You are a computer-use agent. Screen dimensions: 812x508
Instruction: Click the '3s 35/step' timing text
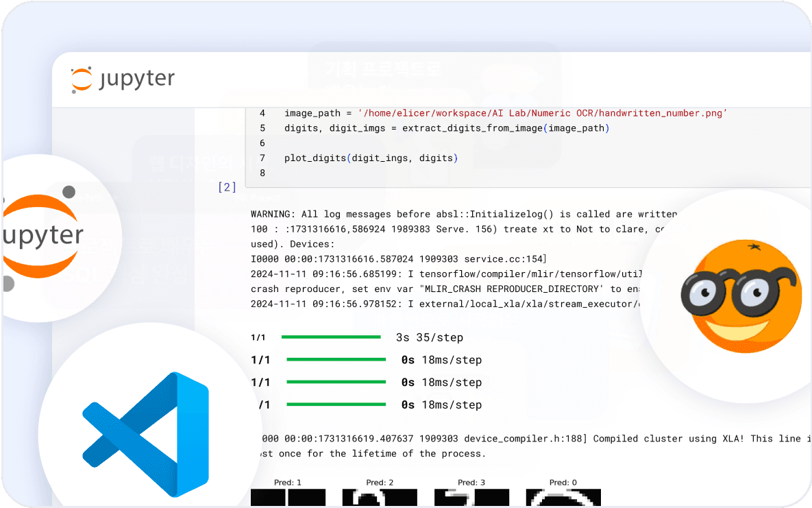pos(430,337)
